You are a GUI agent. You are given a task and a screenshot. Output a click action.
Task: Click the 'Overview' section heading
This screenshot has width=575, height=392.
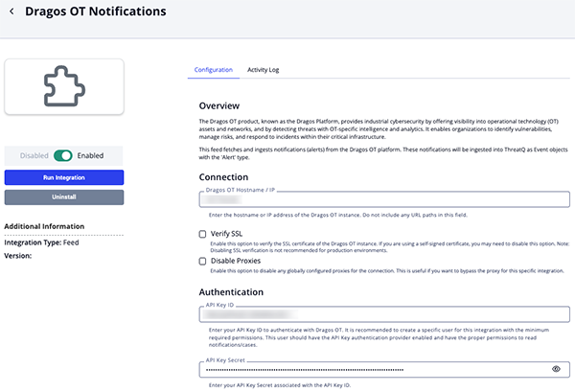tap(219, 106)
